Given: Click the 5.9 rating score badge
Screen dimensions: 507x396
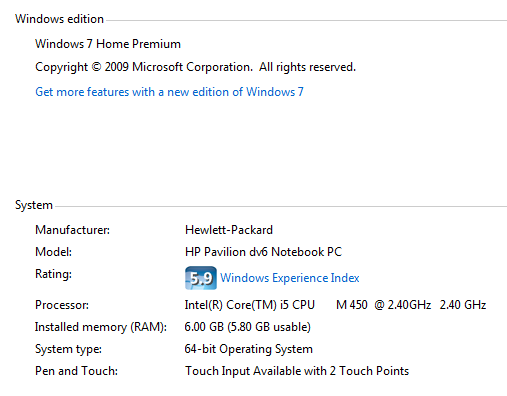Looking at the screenshot, I should click(x=201, y=278).
